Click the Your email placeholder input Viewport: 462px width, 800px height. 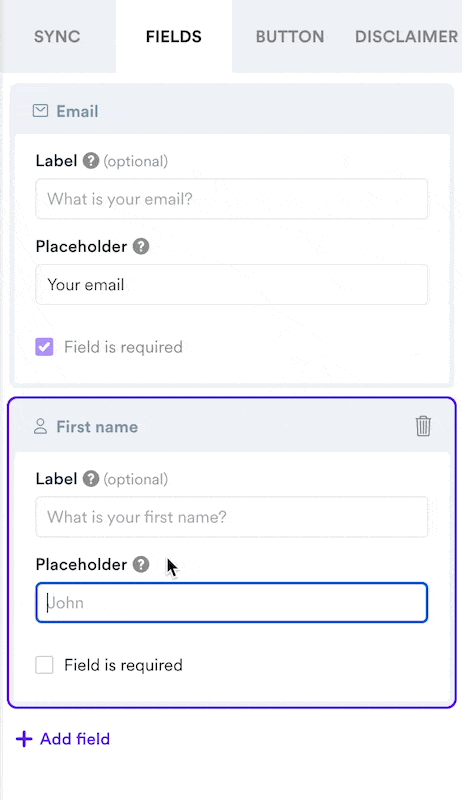(x=232, y=285)
